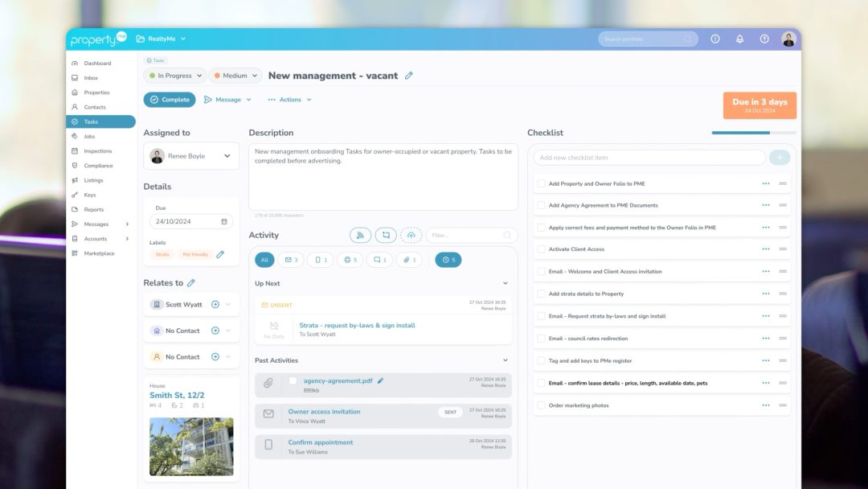
Task: Tick Email - Welcome and Client Access invitation
Action: coord(541,271)
